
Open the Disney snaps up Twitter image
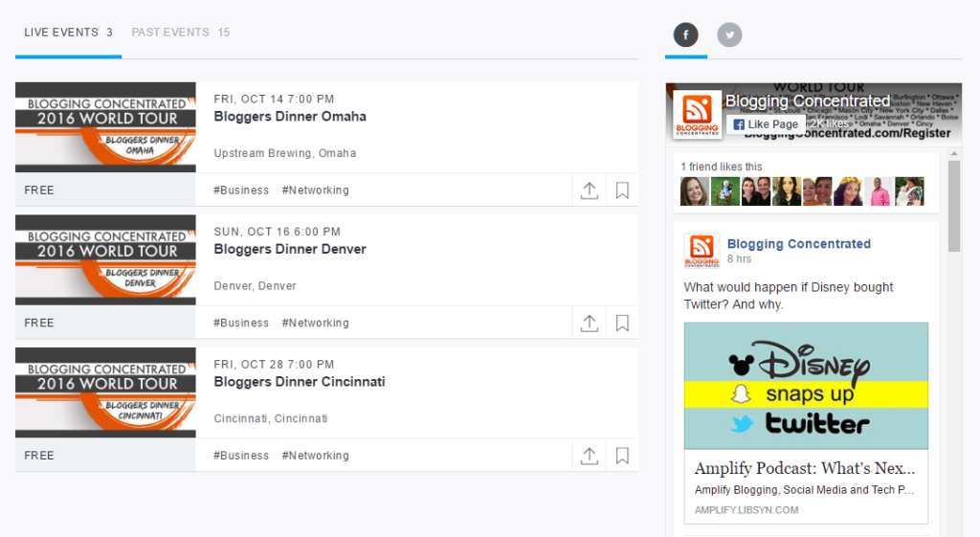pyautogui.click(x=806, y=386)
